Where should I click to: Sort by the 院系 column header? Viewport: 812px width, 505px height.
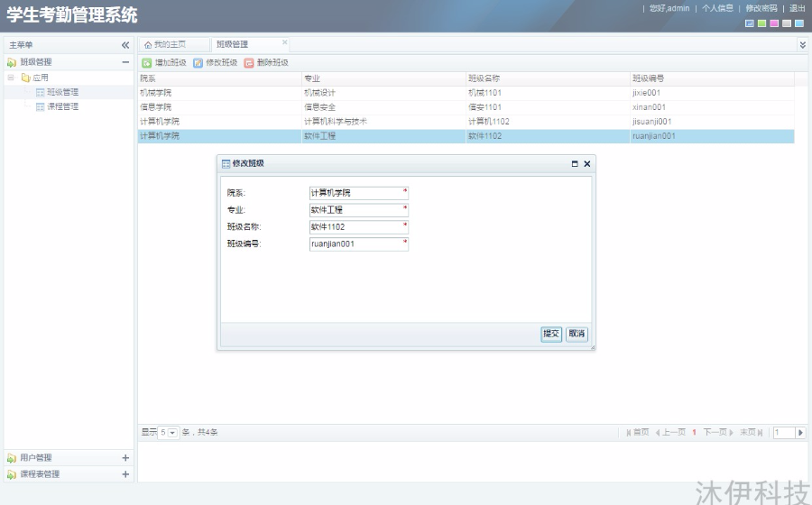click(219, 78)
